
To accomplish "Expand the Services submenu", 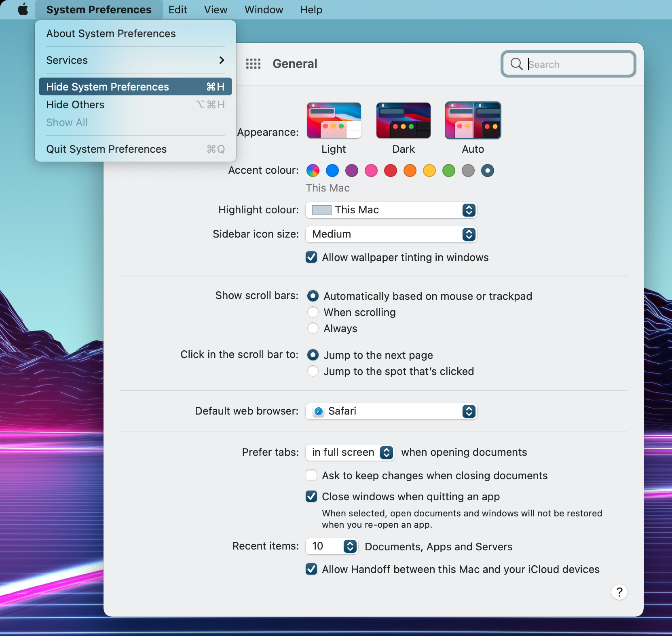I will coord(135,60).
